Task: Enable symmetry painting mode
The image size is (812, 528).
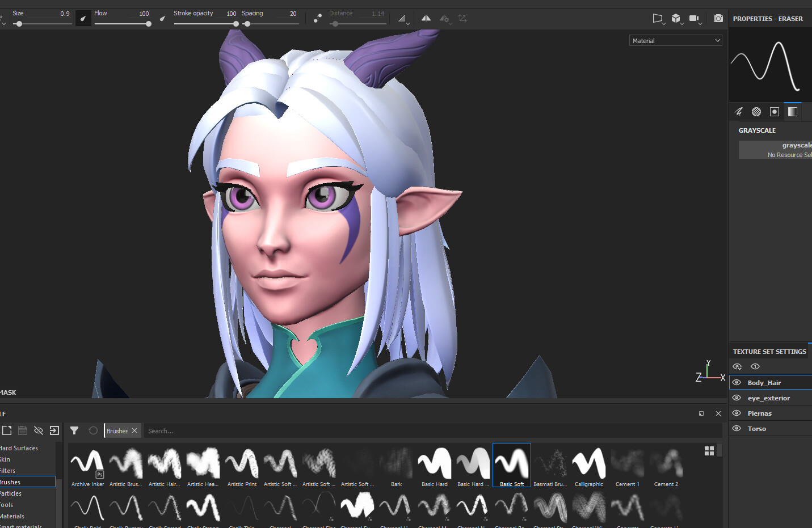Action: [426, 18]
